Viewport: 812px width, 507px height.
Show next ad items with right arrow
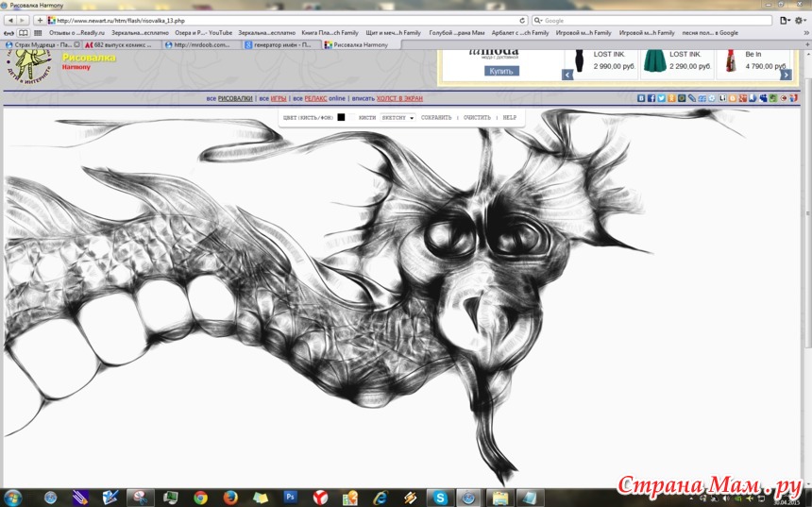[787, 75]
